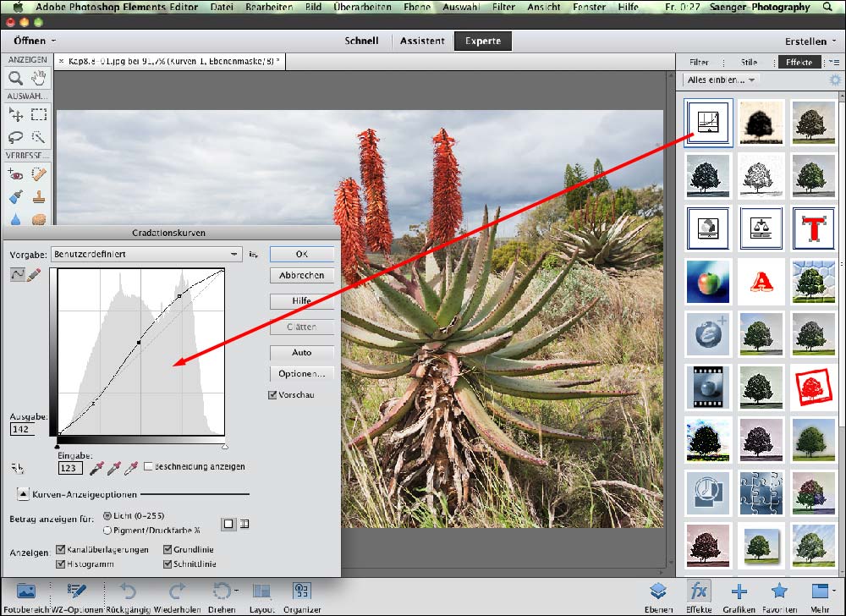846x616 pixels.
Task: Collapse the Kurven-Anzeigeoptions section
Action: (23, 493)
